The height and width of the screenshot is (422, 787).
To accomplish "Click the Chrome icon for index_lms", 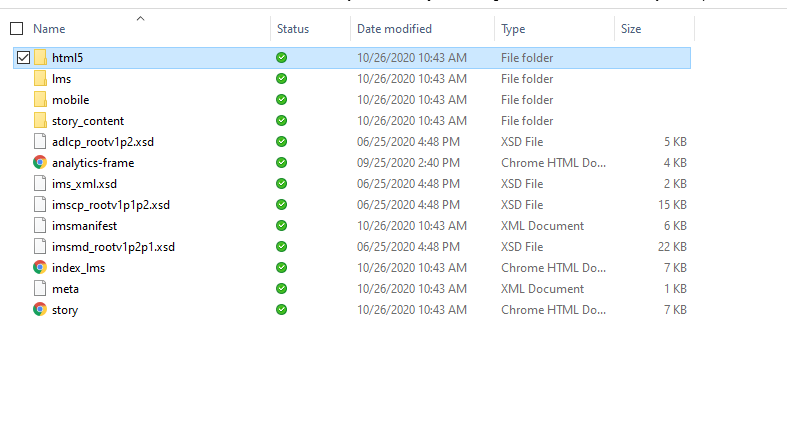I will (x=40, y=268).
